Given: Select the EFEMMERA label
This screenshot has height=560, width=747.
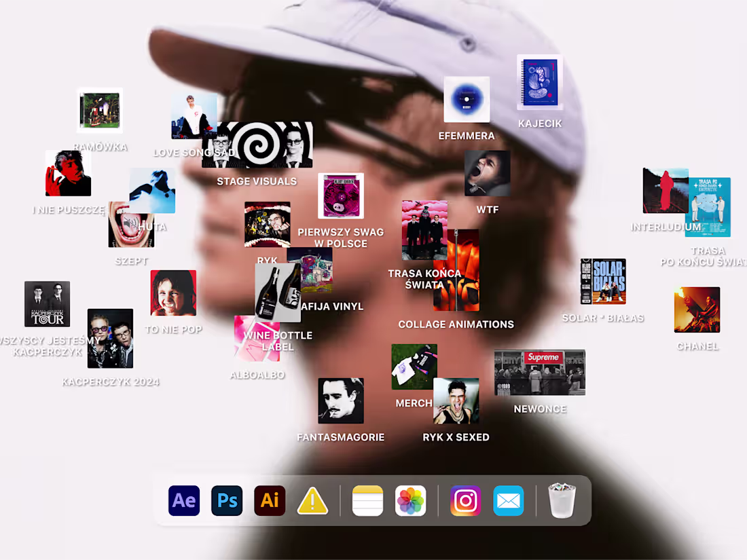Looking at the screenshot, I should point(467,136).
